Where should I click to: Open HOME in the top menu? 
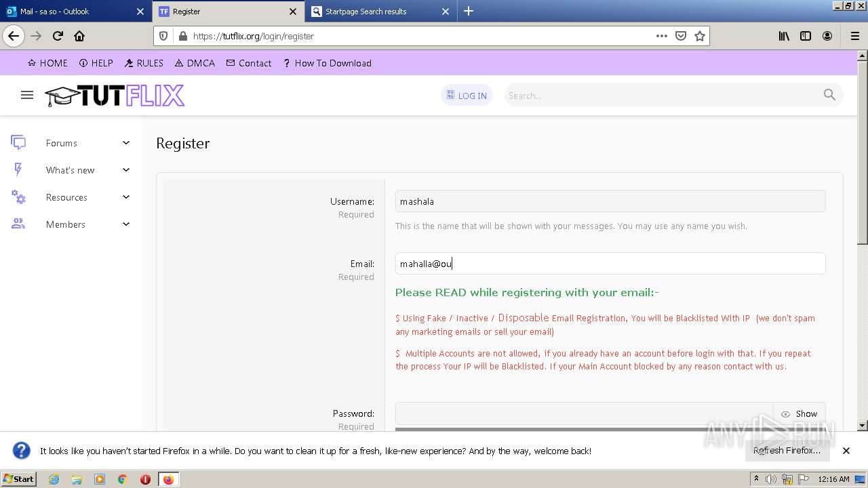[x=47, y=63]
